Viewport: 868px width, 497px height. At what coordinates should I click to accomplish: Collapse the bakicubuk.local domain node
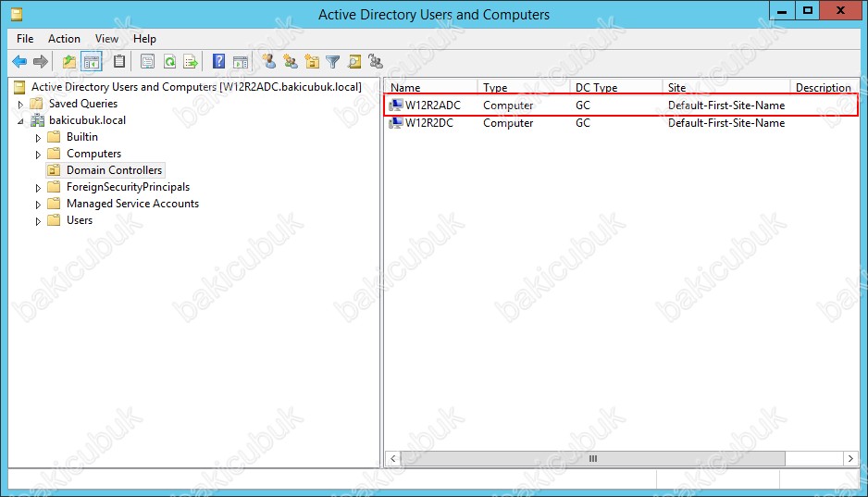click(20, 120)
